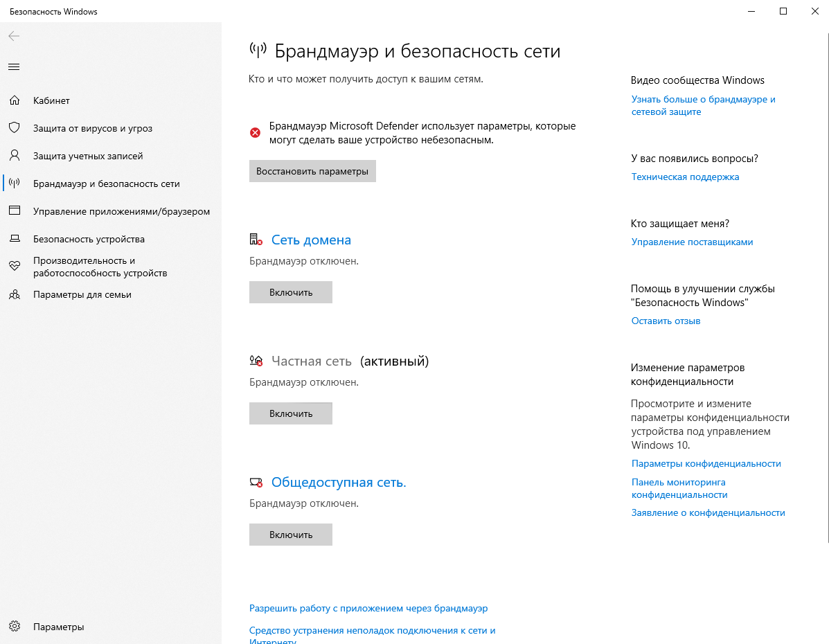Click the home icon next to Кабинет
This screenshot has width=829, height=644.
(x=15, y=100)
